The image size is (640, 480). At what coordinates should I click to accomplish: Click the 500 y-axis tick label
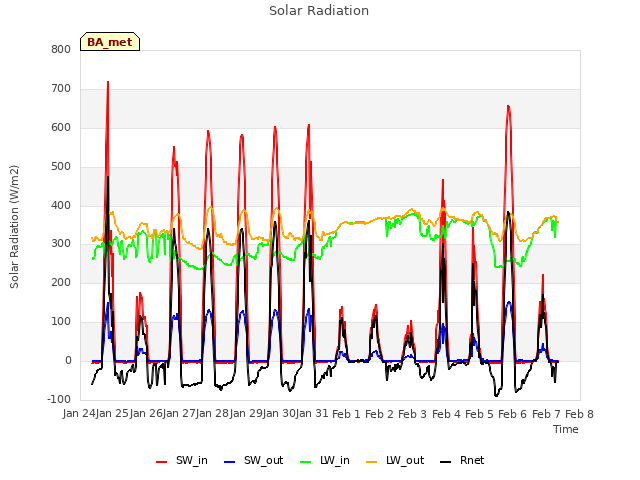click(61, 167)
